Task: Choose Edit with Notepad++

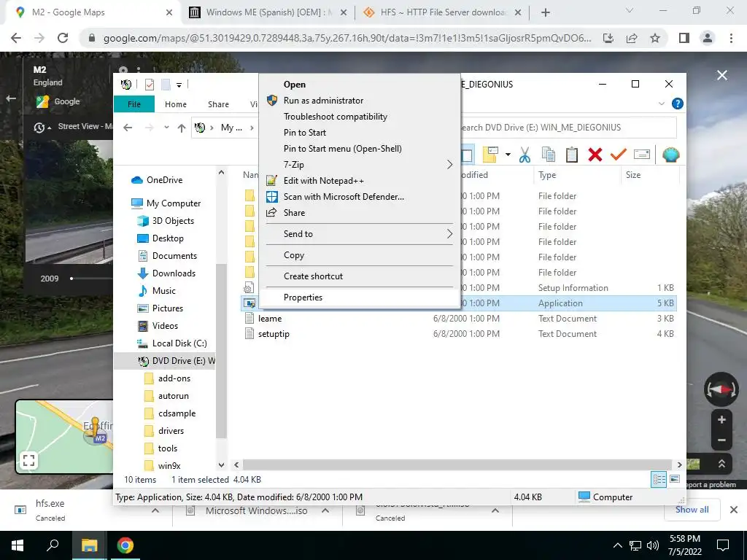Action: [360, 181]
